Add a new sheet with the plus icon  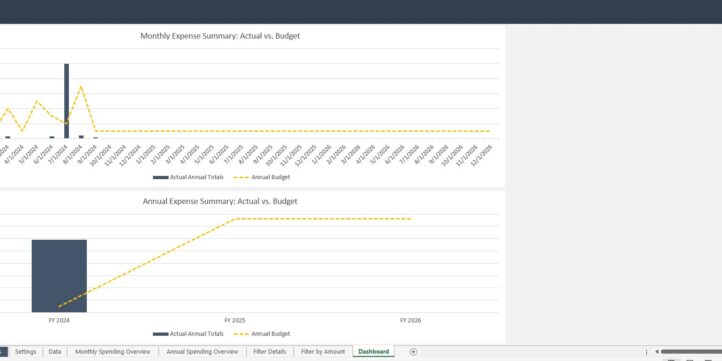[x=413, y=352]
